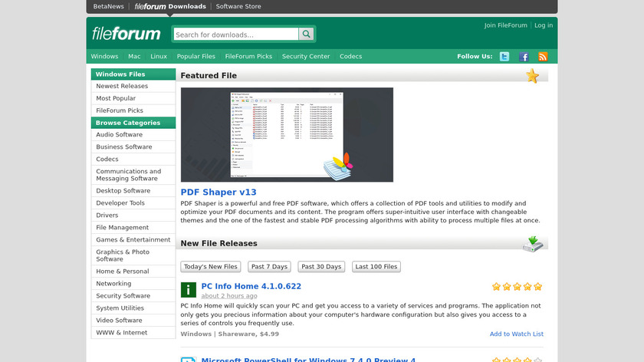
Task: Click the fileforum logo
Action: tap(126, 34)
